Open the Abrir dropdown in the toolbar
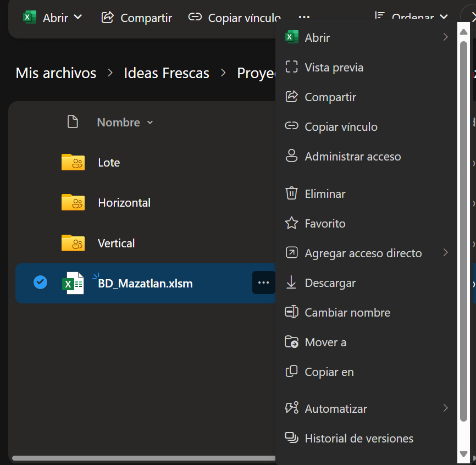The image size is (476, 465). coord(78,17)
